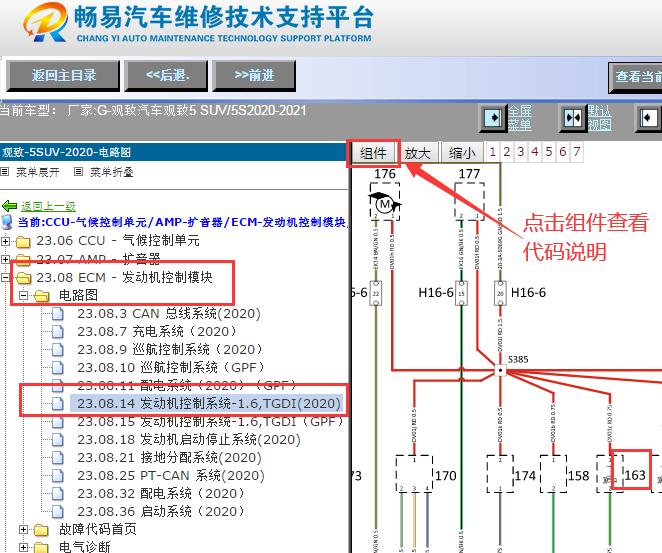Click motor component 176 in the diagram
The image size is (662, 553).
385,201
